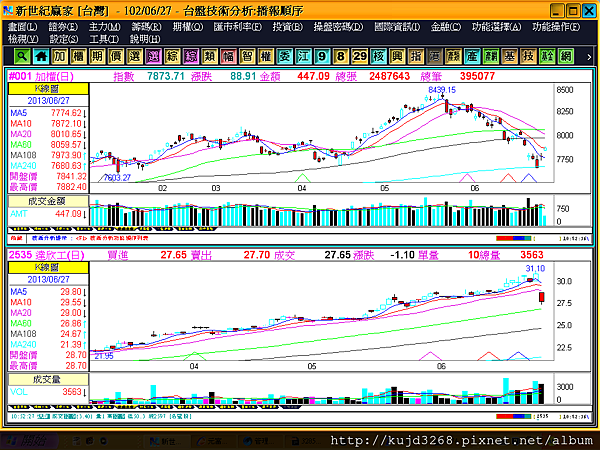Image resolution: width=600 pixels, height=450 pixels.
Task: Open the 期 (futures) toolbar icon
Action: coord(97,57)
